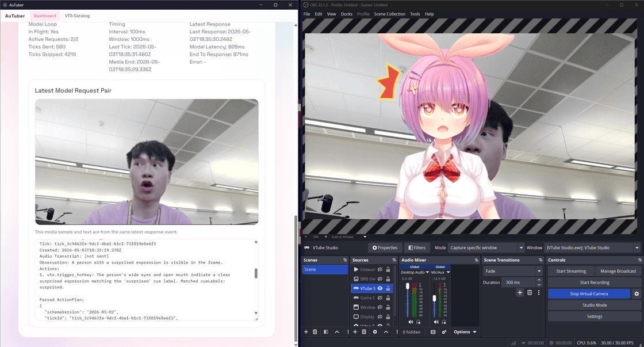The width and height of the screenshot is (644, 347).
Task: Show the Game Capture source
Action: 380,298
